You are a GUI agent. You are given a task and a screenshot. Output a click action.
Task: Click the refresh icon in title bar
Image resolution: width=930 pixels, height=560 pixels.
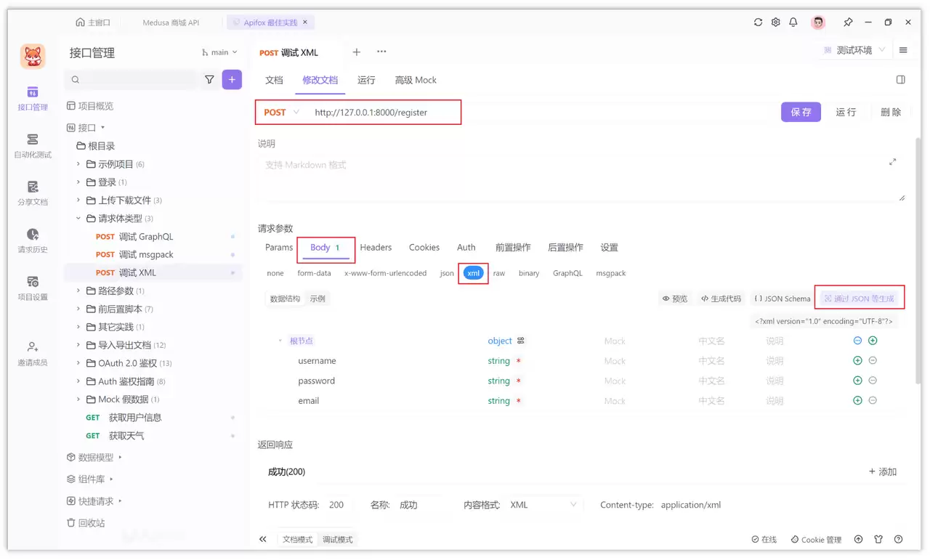(758, 23)
